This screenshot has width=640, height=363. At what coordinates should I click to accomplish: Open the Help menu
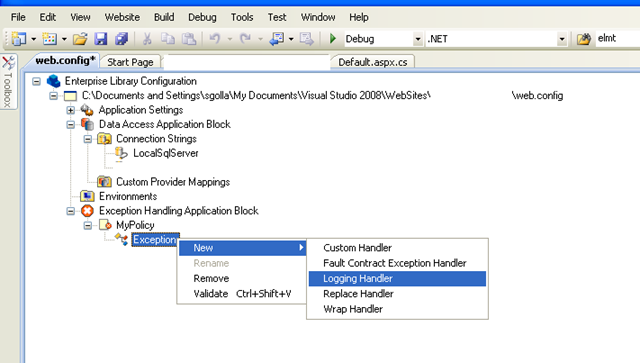[358, 17]
